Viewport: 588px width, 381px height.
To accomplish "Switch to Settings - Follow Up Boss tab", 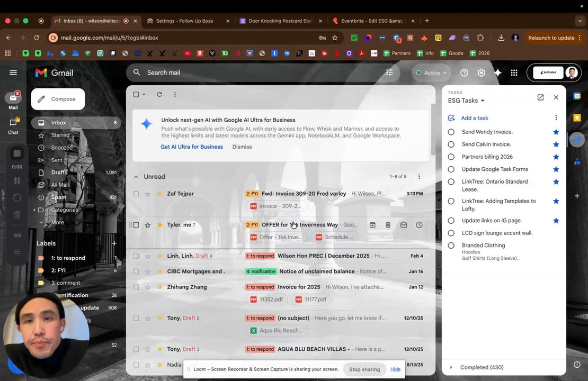I will point(184,21).
